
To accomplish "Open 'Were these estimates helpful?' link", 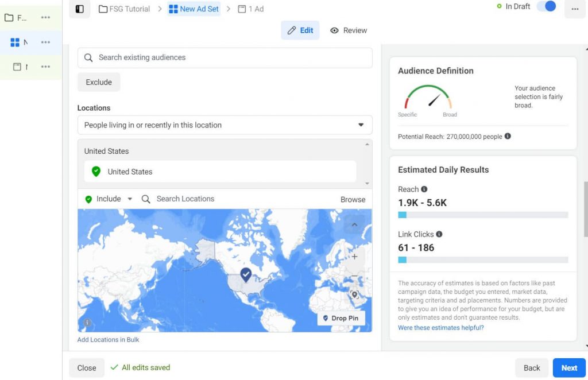I will click(441, 328).
